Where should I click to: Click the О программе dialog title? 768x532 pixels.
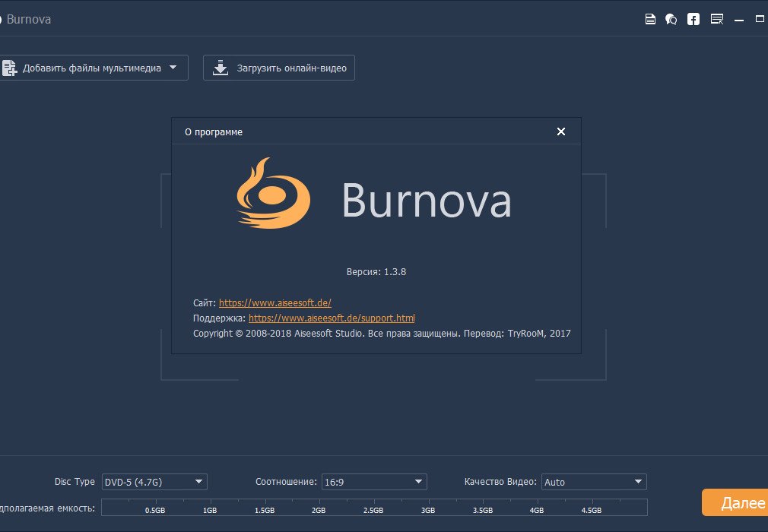pyautogui.click(x=214, y=132)
